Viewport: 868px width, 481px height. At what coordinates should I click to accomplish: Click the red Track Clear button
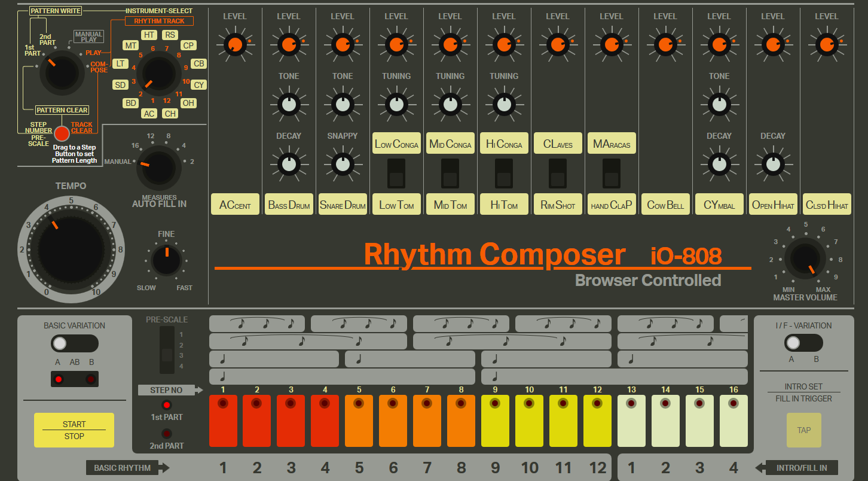click(x=62, y=133)
